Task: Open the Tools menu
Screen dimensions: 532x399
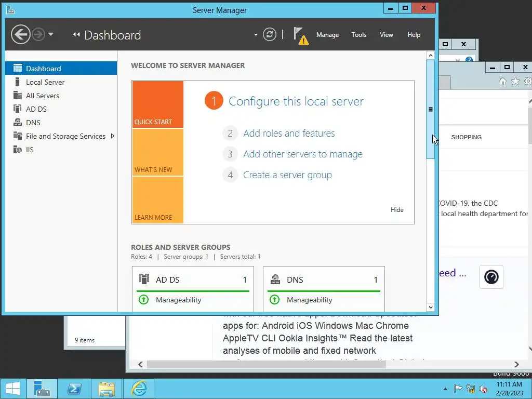Action: click(358, 35)
